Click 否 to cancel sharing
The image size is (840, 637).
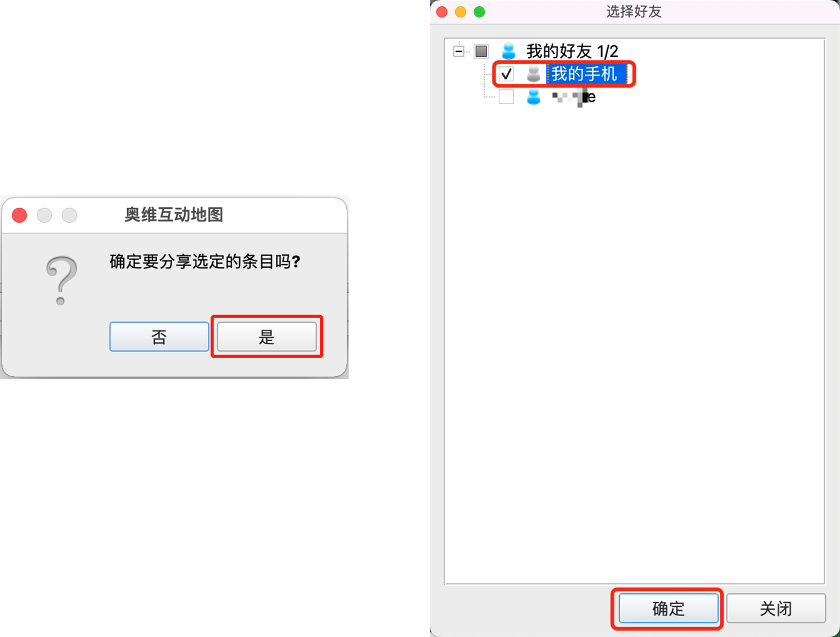pos(159,337)
